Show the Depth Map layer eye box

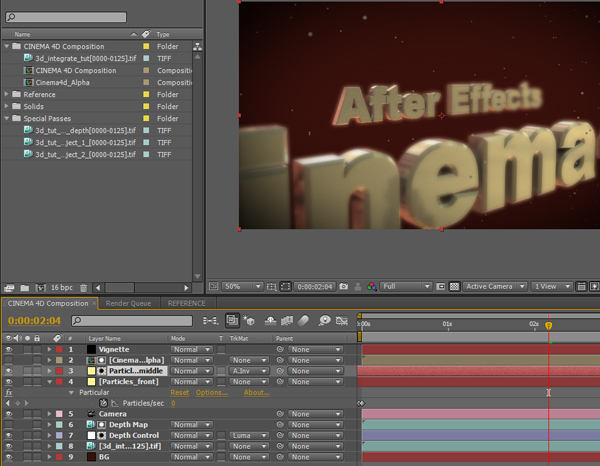(8, 424)
